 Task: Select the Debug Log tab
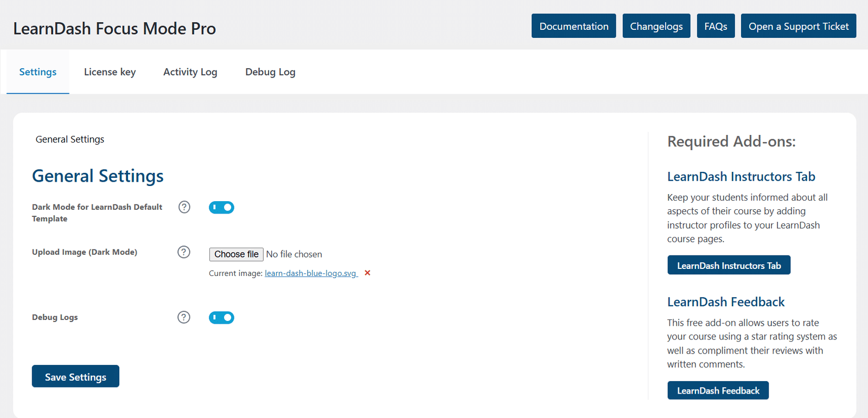click(x=270, y=72)
